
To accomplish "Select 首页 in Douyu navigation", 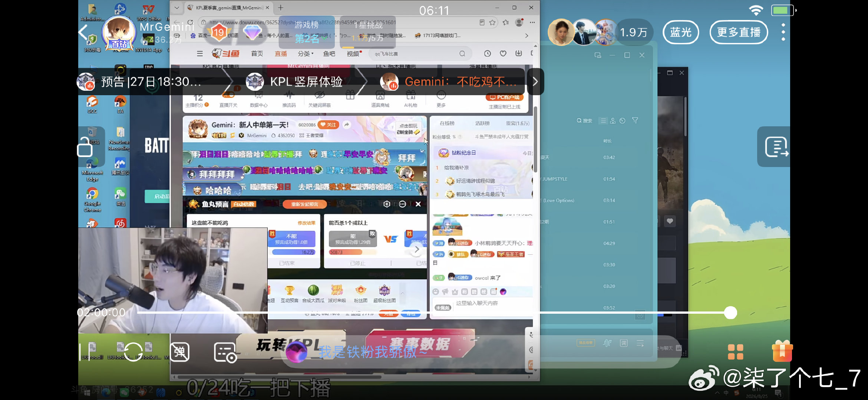I will (x=257, y=54).
